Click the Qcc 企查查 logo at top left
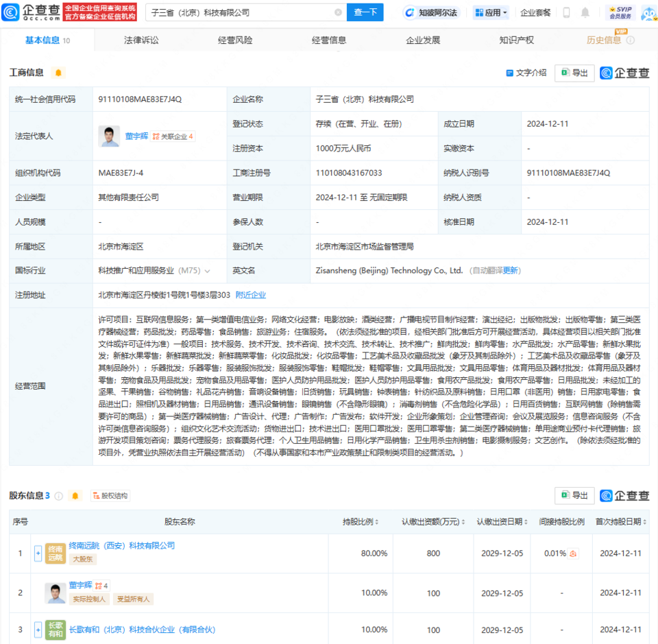Viewport: 658px width, 644px height. 32,12
